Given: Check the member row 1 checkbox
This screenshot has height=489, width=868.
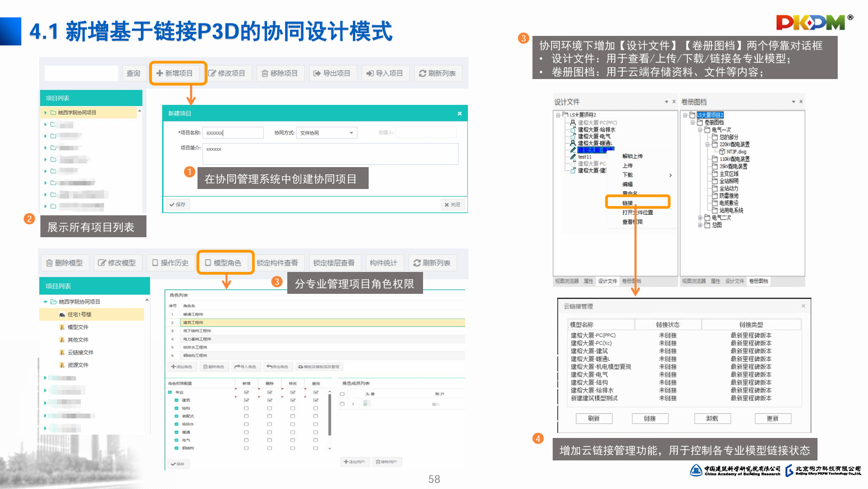Looking at the screenshot, I should [342, 404].
